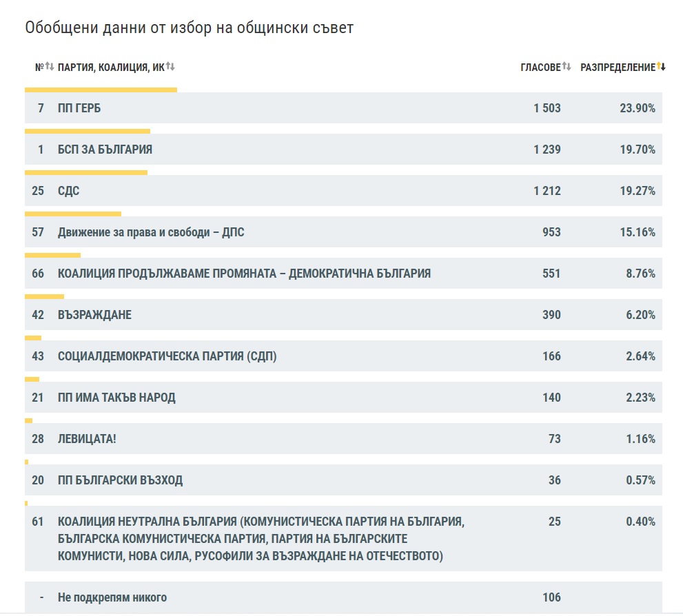Click vote count 73
Screen dimensions: 683x616
point(555,439)
